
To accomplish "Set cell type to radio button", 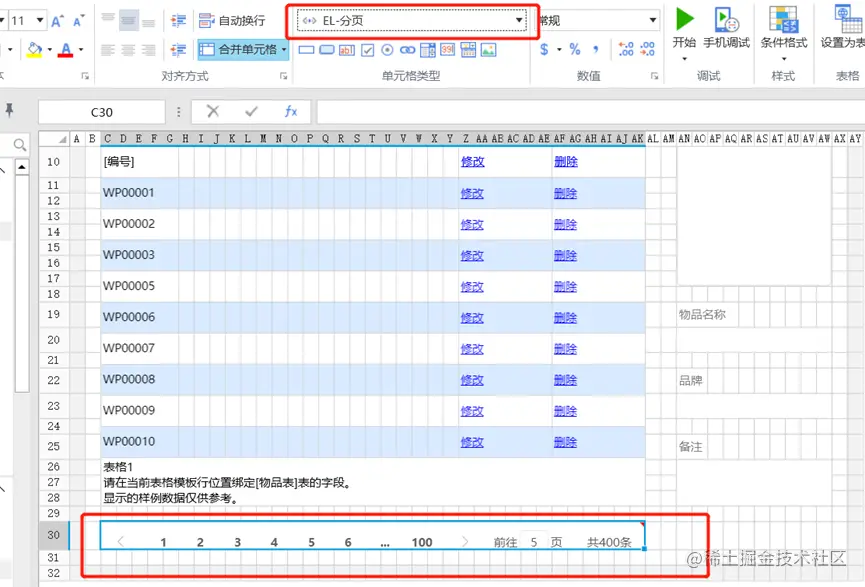I will (x=387, y=50).
